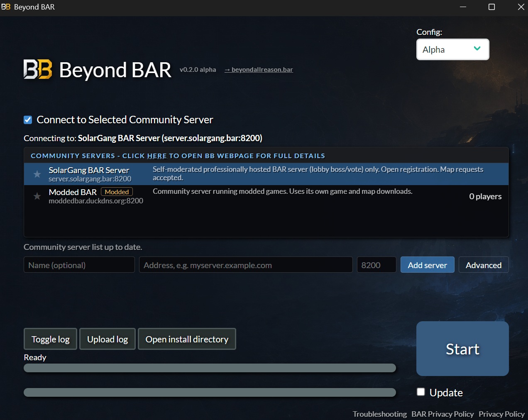Select the SolarGang BAR Server row
The width and height of the screenshot is (528, 420).
(266, 174)
